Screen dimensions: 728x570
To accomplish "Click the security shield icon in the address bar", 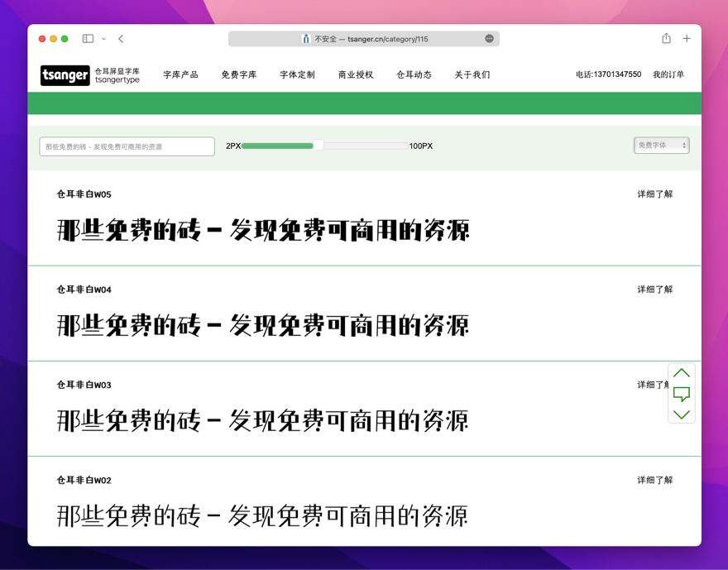I will pos(306,38).
